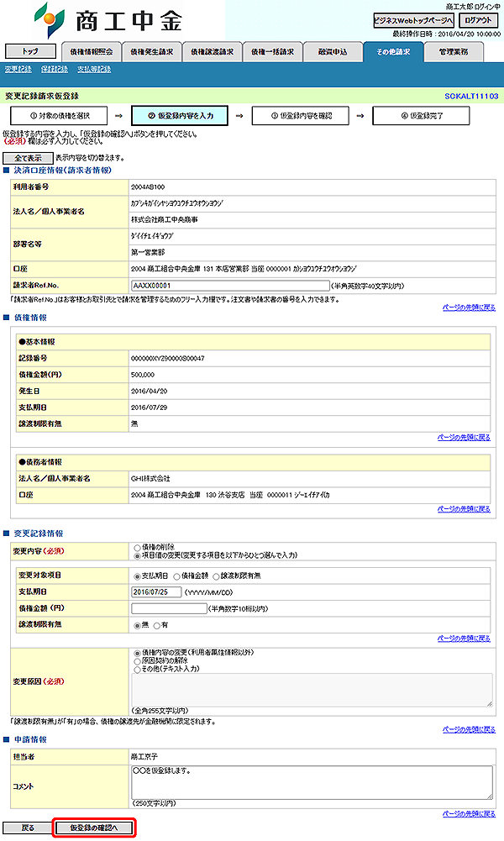Open the 支払等記録 submenu link
Image resolution: width=504 pixels, height=841 pixels.
[94, 69]
